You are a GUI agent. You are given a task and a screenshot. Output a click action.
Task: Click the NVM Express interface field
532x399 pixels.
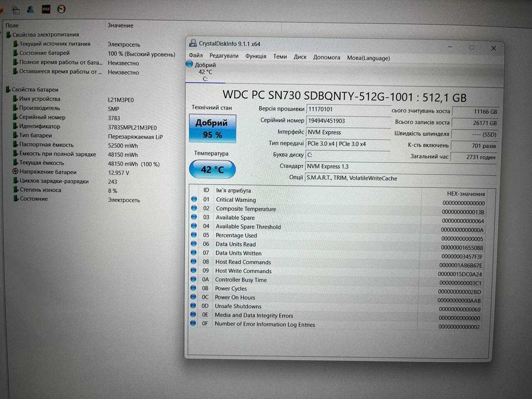(x=348, y=132)
